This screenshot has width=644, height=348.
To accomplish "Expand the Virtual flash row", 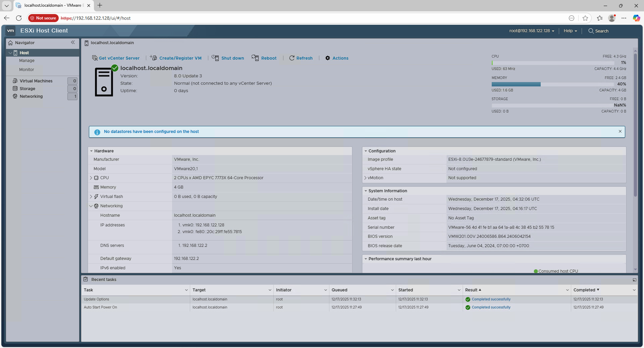I will 91,197.
